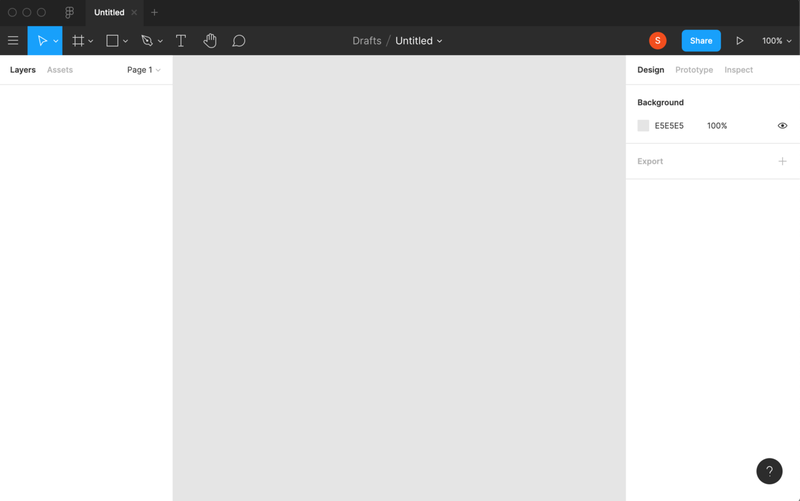
Task: Add a new tab with plus icon
Action: tap(155, 12)
